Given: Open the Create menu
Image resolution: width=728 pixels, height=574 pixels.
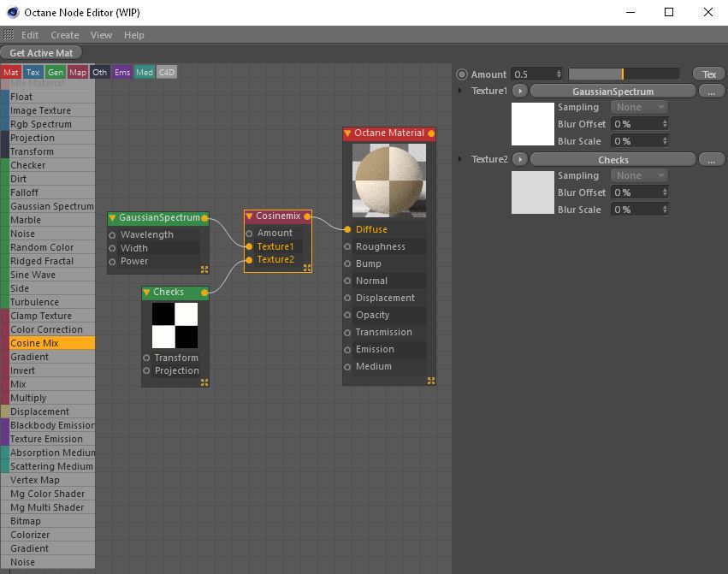Looking at the screenshot, I should [65, 35].
